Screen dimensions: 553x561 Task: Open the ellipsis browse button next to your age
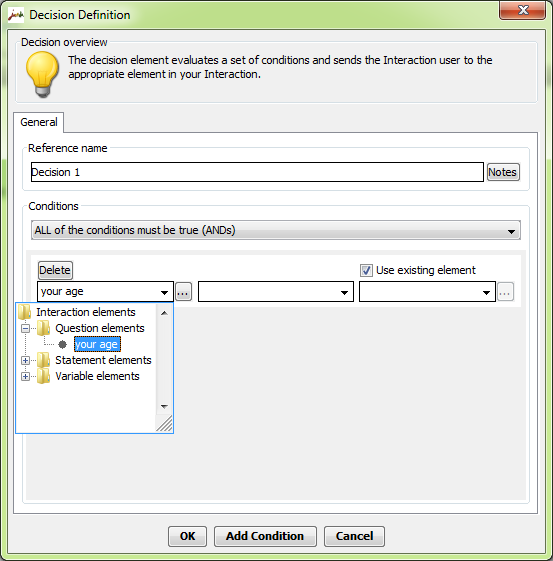[183, 292]
